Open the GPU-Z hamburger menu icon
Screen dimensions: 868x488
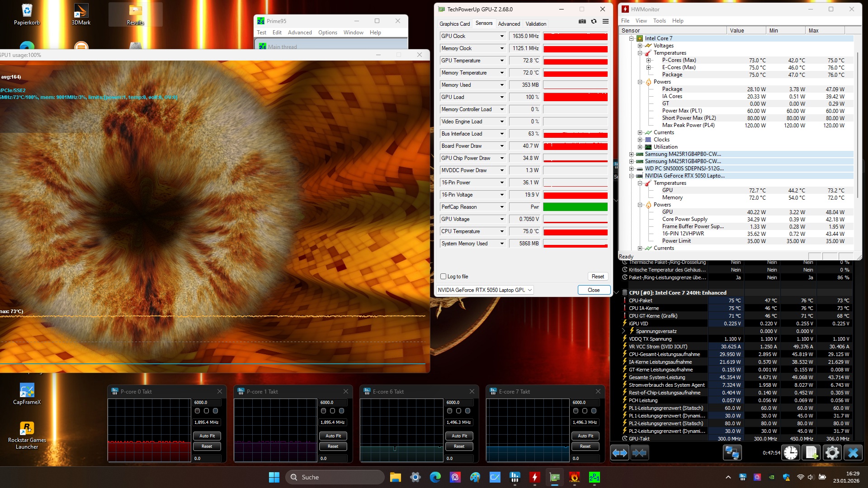pos(605,21)
